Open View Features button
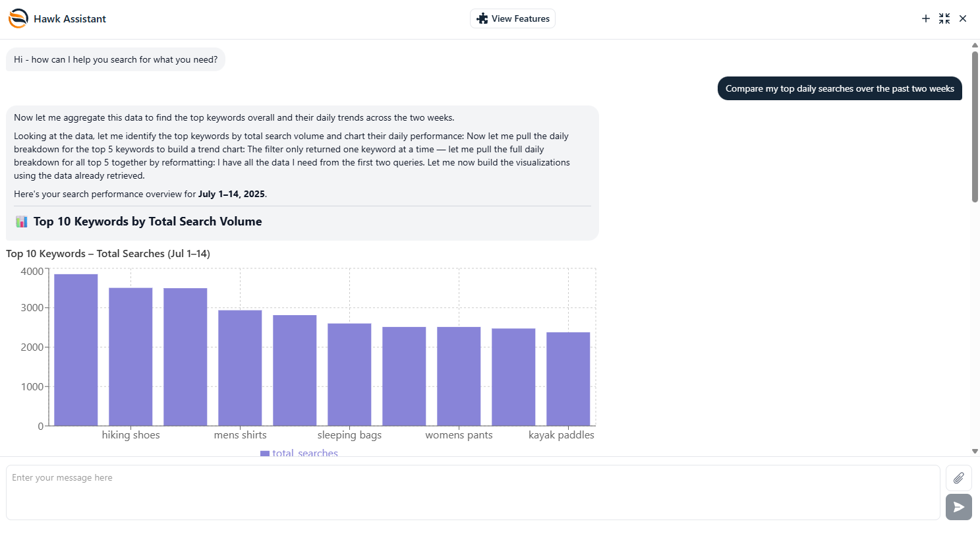The width and height of the screenshot is (980, 536). coord(513,18)
